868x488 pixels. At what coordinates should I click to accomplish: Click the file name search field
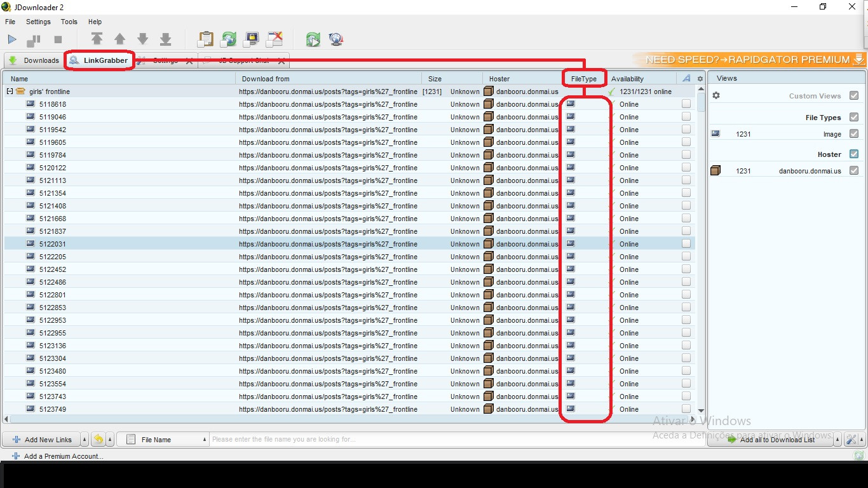pyautogui.click(x=458, y=439)
